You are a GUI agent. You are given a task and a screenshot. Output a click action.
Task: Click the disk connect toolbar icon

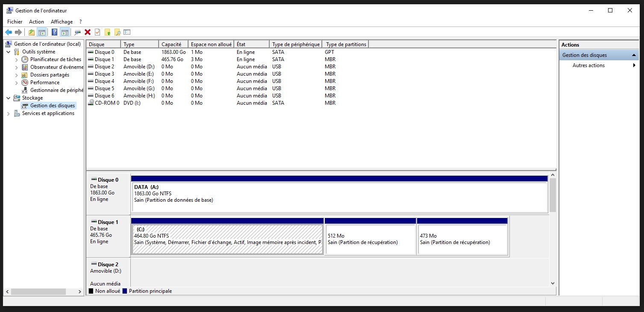pyautogui.click(x=77, y=32)
